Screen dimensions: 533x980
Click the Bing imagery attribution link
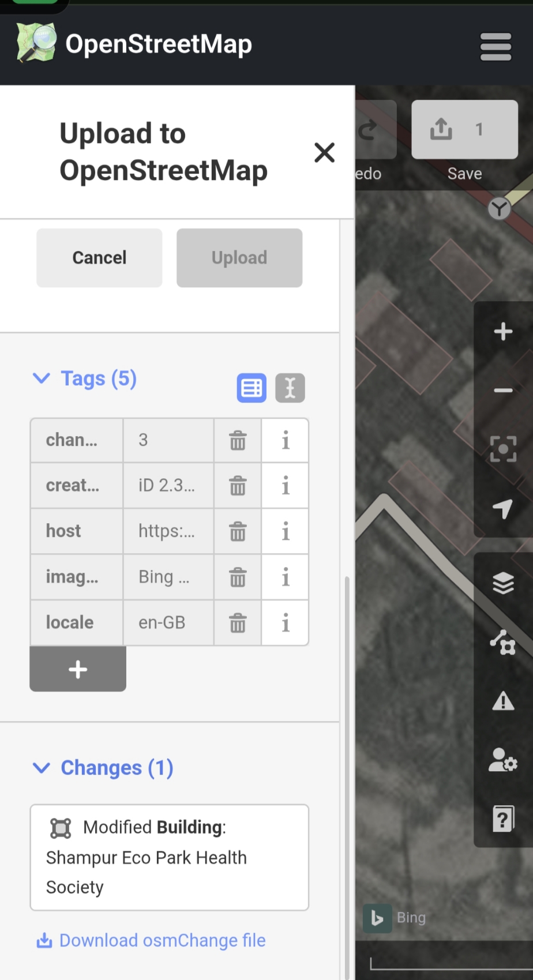coord(396,918)
